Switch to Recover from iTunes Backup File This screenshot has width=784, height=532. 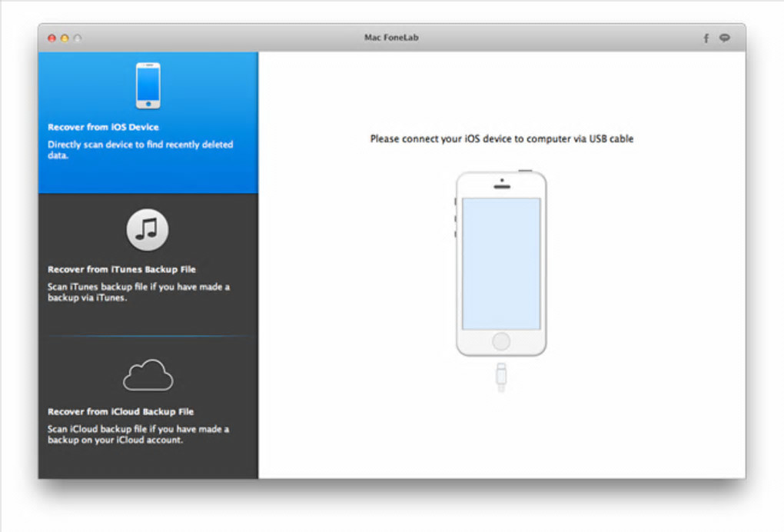148,264
